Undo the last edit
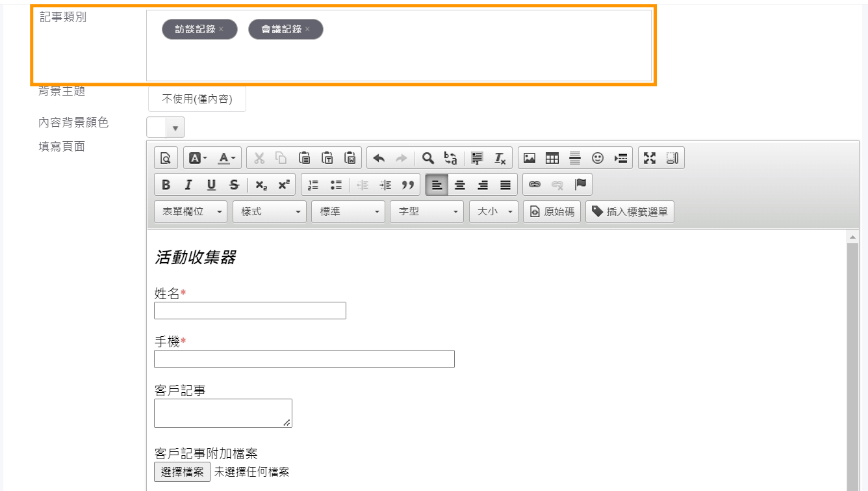The image size is (868, 491). click(x=379, y=158)
